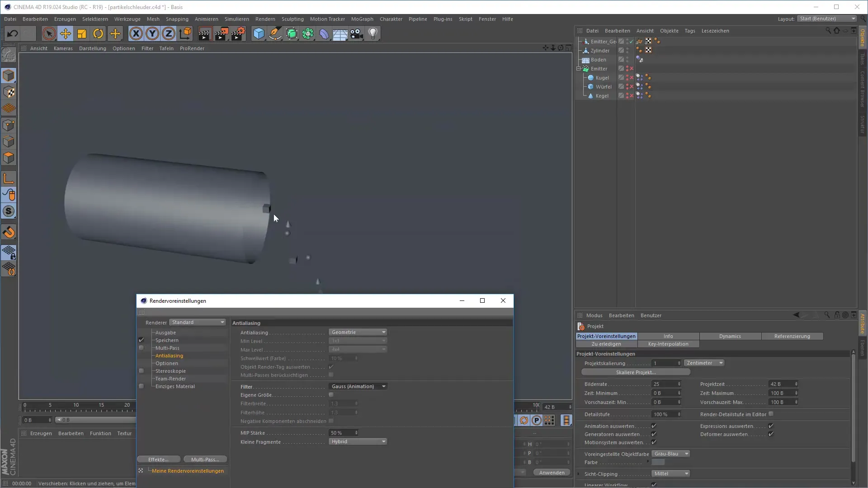The image size is (868, 488).
Task: Open the Simulieren menu
Action: 236,19
